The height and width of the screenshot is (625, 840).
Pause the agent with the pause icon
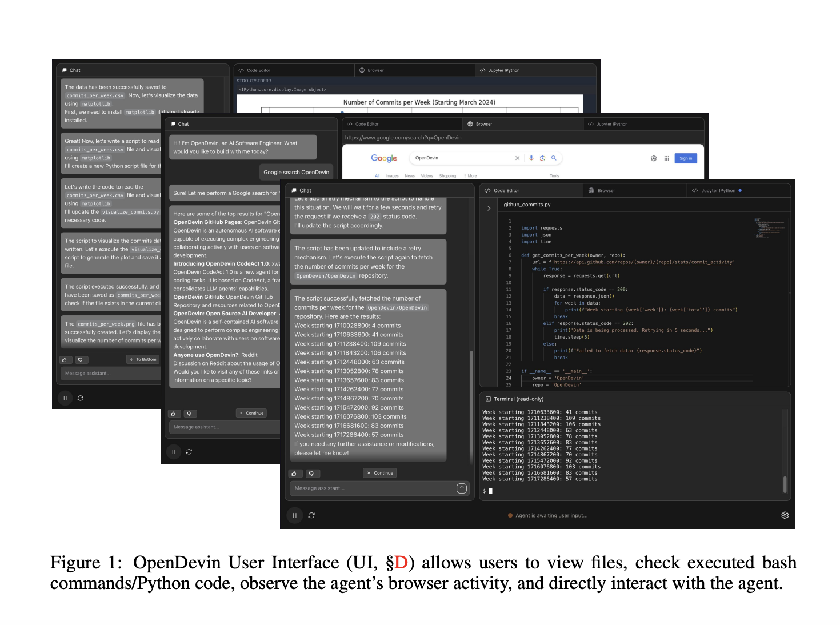[294, 515]
